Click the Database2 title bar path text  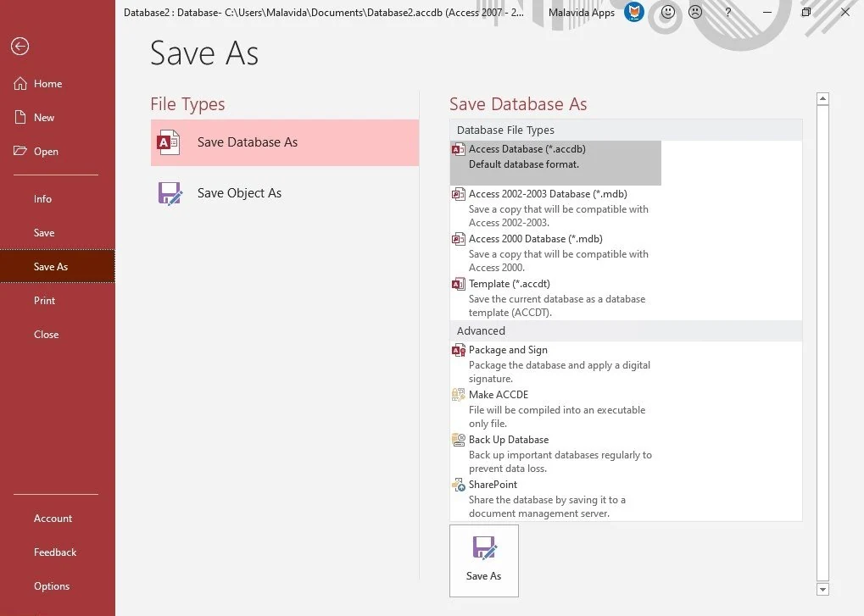(323, 13)
